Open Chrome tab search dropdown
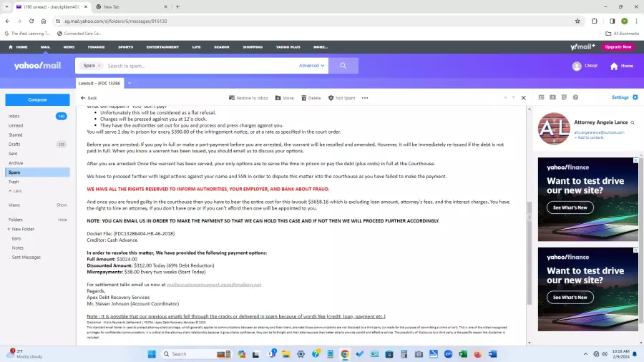Screen dimensions: 644x362 [x=6, y=6]
